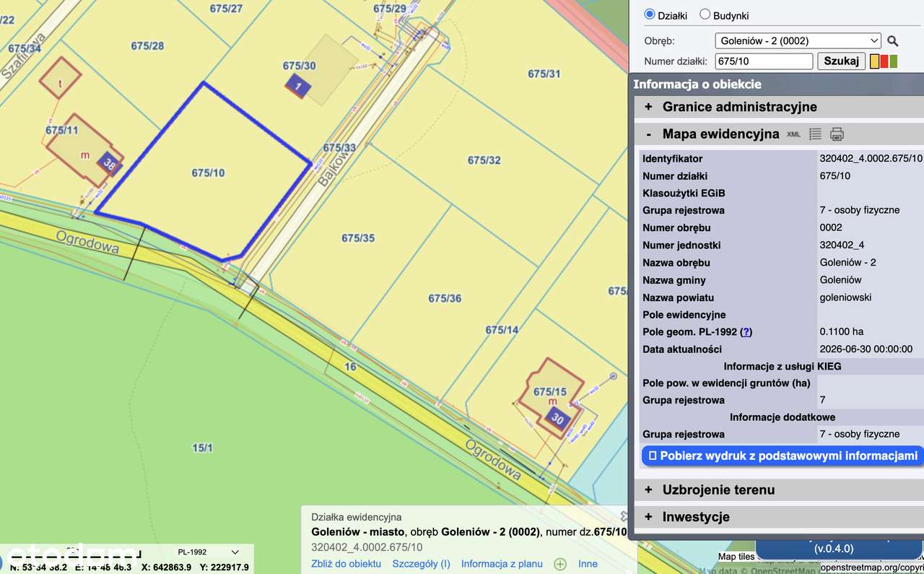Viewport: 924px width, 574px height.
Task: Select the Działki radio button
Action: 650,14
